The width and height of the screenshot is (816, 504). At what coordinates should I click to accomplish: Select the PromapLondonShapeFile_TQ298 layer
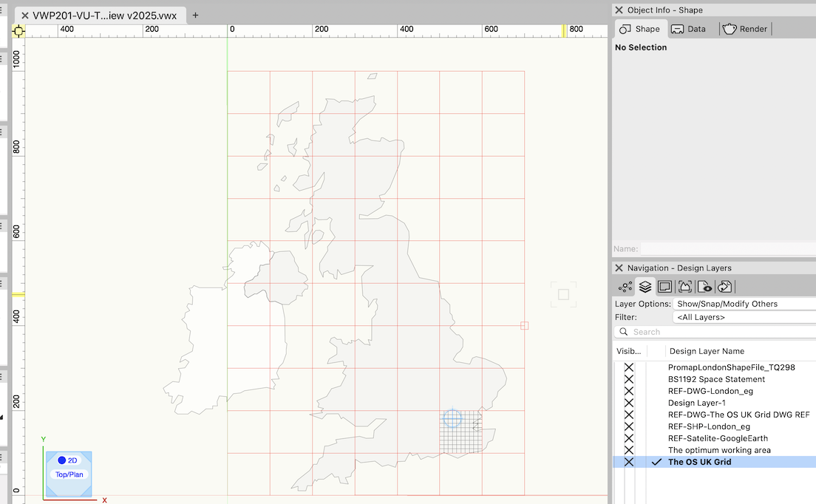click(x=731, y=367)
